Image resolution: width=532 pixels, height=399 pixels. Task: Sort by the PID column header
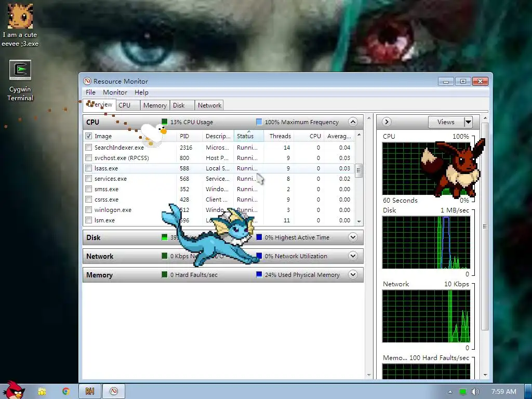coord(189,136)
